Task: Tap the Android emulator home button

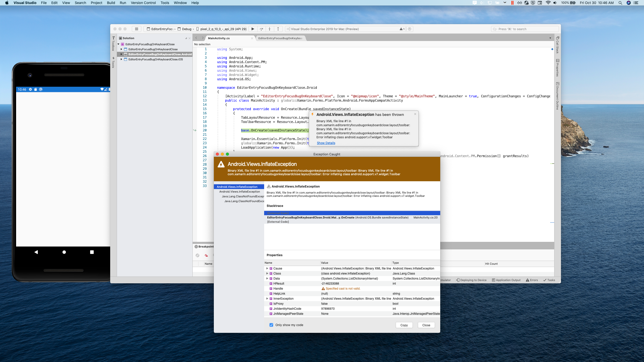Action: tap(64, 252)
